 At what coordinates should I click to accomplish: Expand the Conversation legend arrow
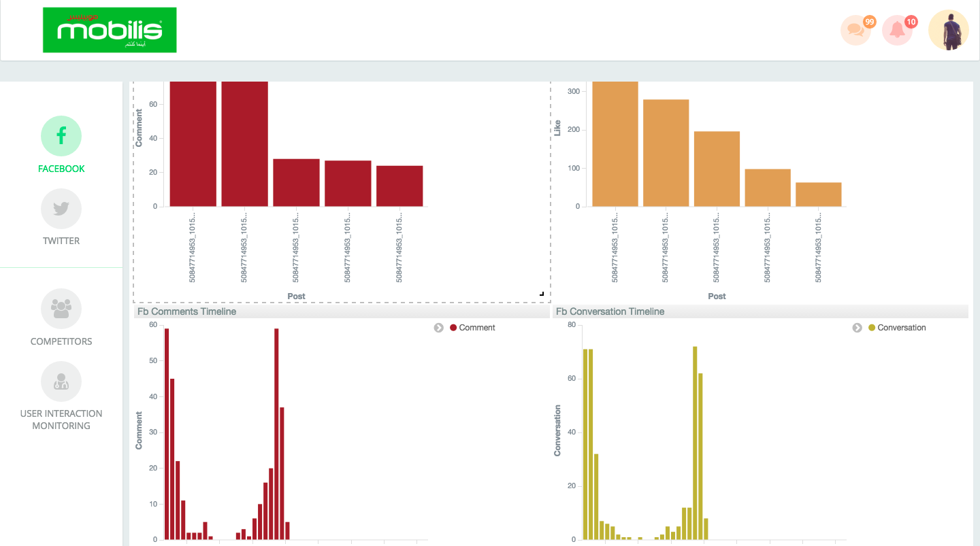click(x=857, y=328)
